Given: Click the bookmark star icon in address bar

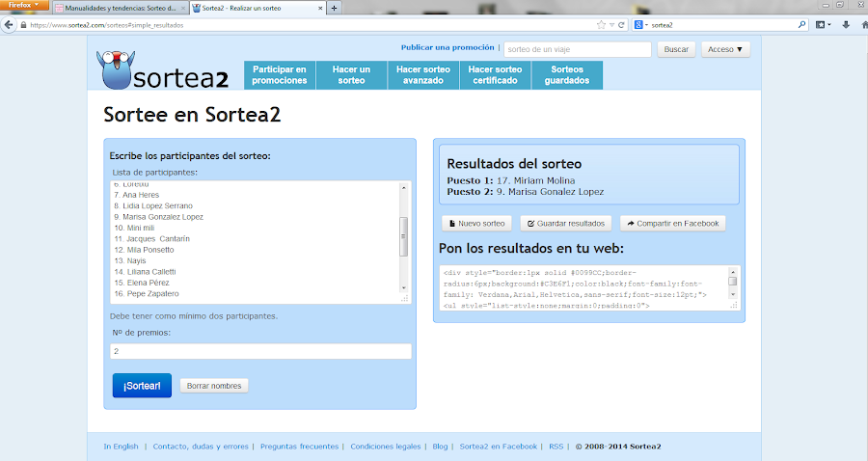Looking at the screenshot, I should point(601,25).
